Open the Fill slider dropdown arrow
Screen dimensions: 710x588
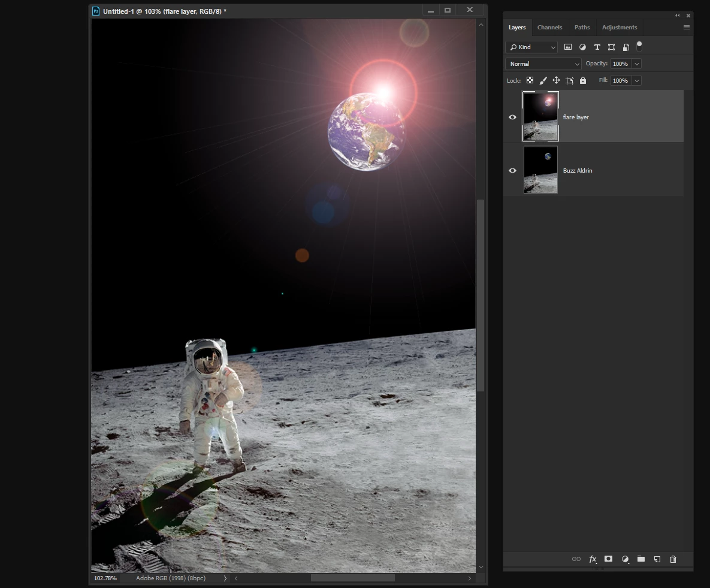637,81
